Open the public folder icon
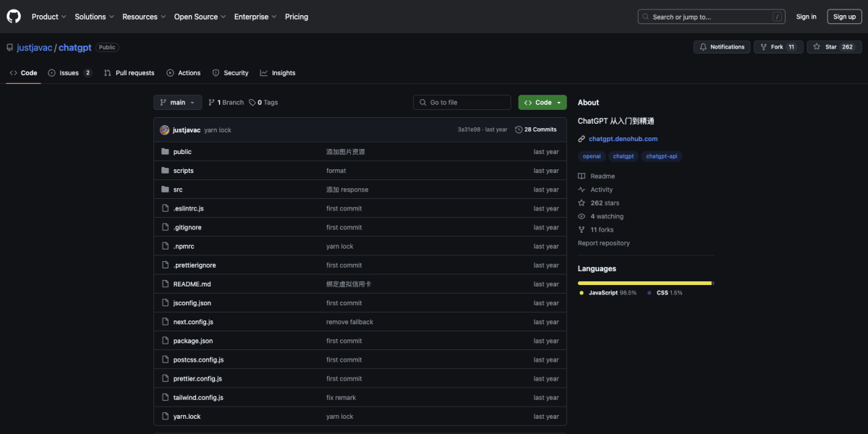Image resolution: width=868 pixels, height=434 pixels. (165, 152)
